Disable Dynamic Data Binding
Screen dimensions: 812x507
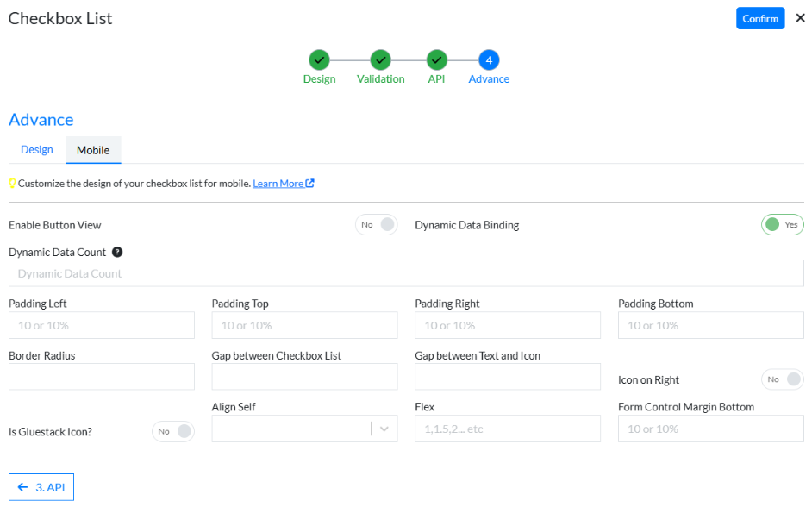(782, 224)
